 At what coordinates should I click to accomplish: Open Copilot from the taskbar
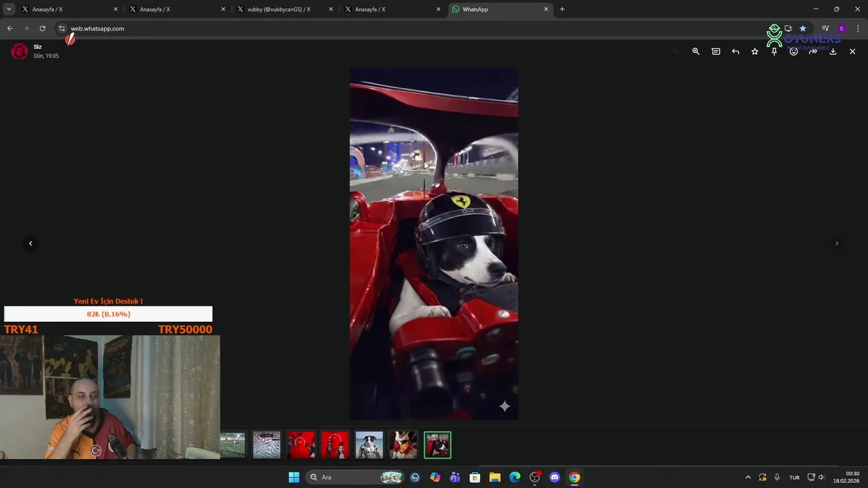(435, 477)
